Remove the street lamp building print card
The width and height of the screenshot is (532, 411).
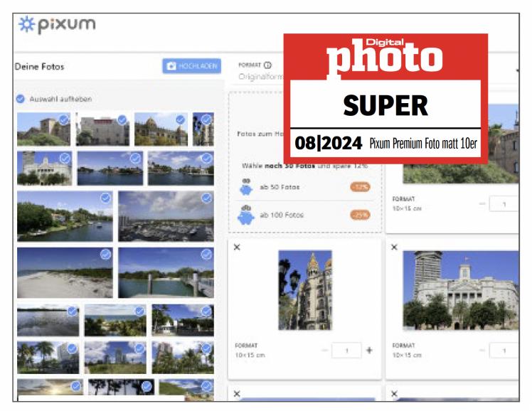coord(237,247)
